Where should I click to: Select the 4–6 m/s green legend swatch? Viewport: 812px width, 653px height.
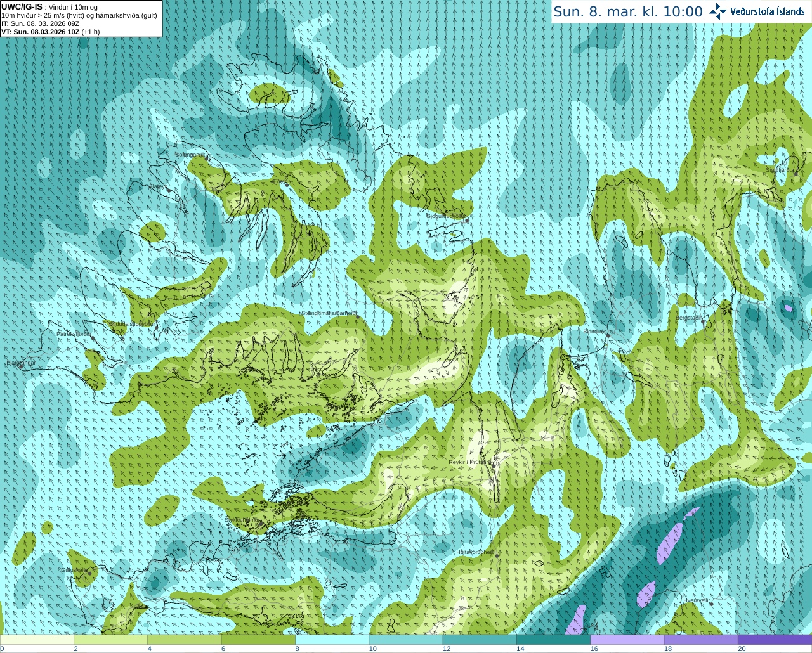click(184, 640)
